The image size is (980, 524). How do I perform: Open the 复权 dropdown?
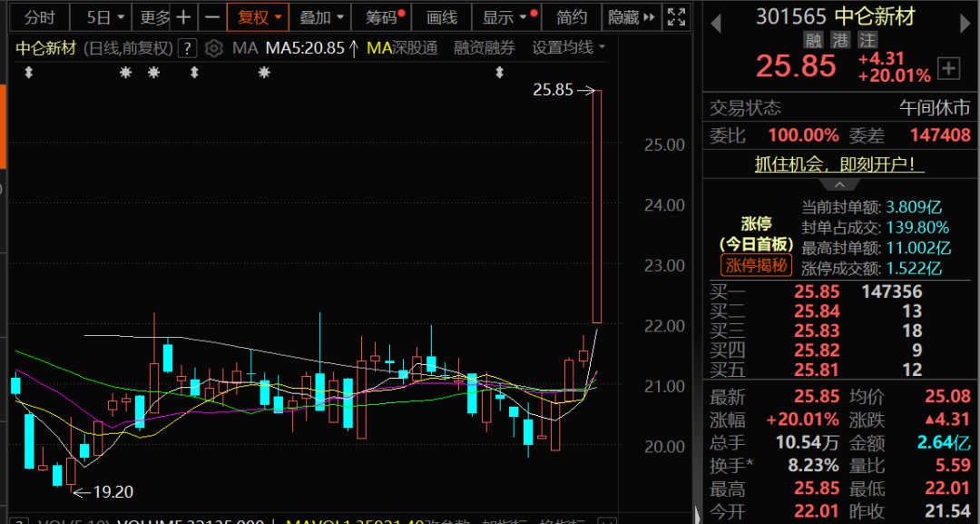[259, 17]
